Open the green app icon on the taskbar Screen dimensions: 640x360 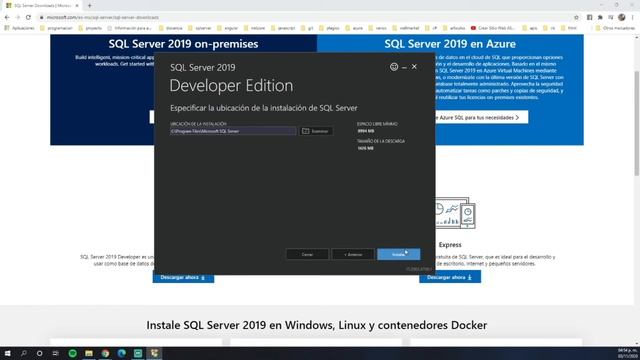pyautogui.click(x=138, y=353)
